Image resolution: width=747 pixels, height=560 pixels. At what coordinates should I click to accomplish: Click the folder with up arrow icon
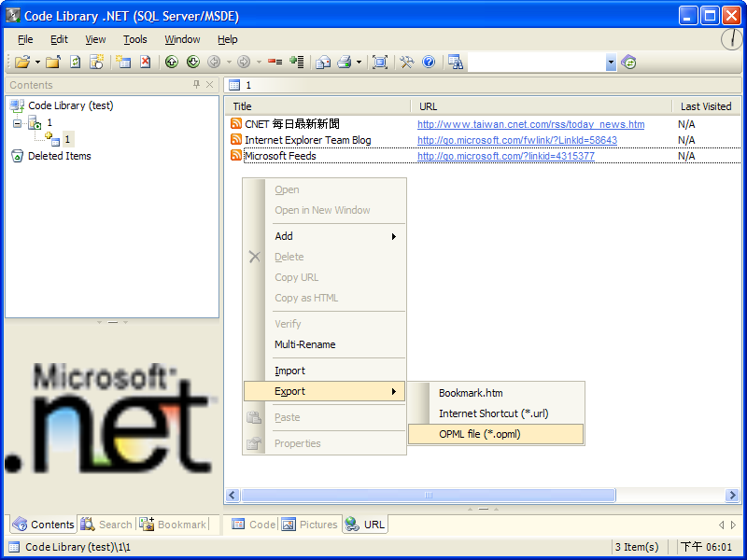[53, 62]
